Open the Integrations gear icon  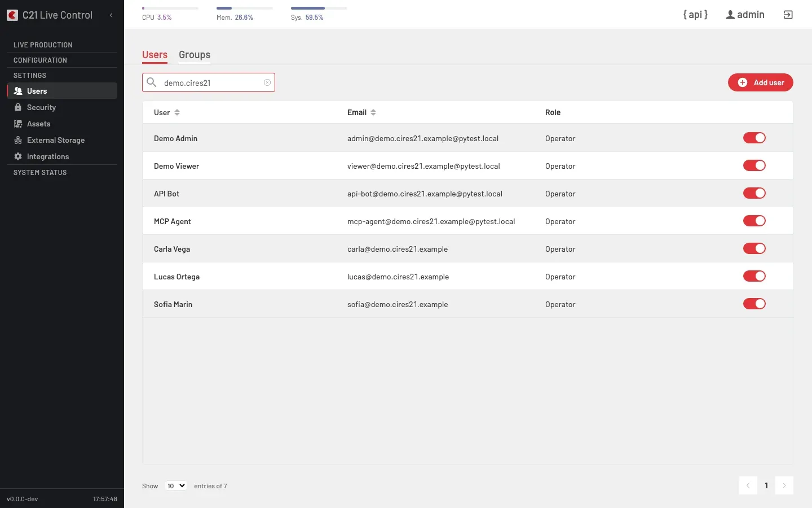coord(18,156)
